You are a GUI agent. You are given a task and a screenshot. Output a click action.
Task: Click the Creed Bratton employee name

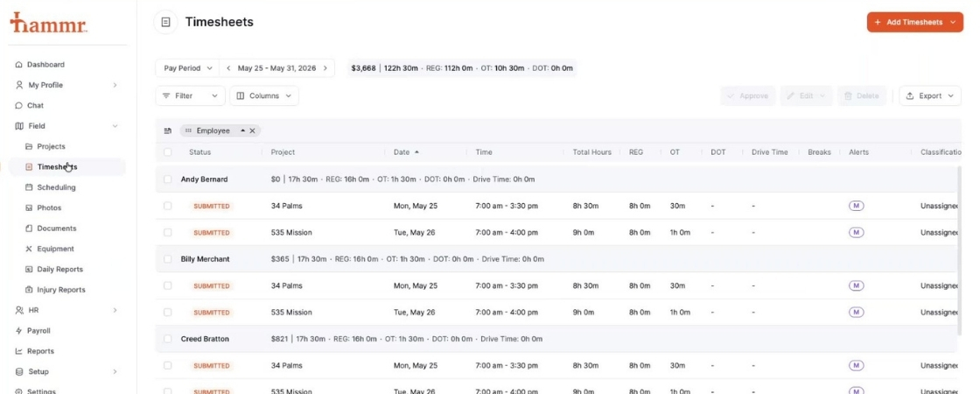click(205, 339)
